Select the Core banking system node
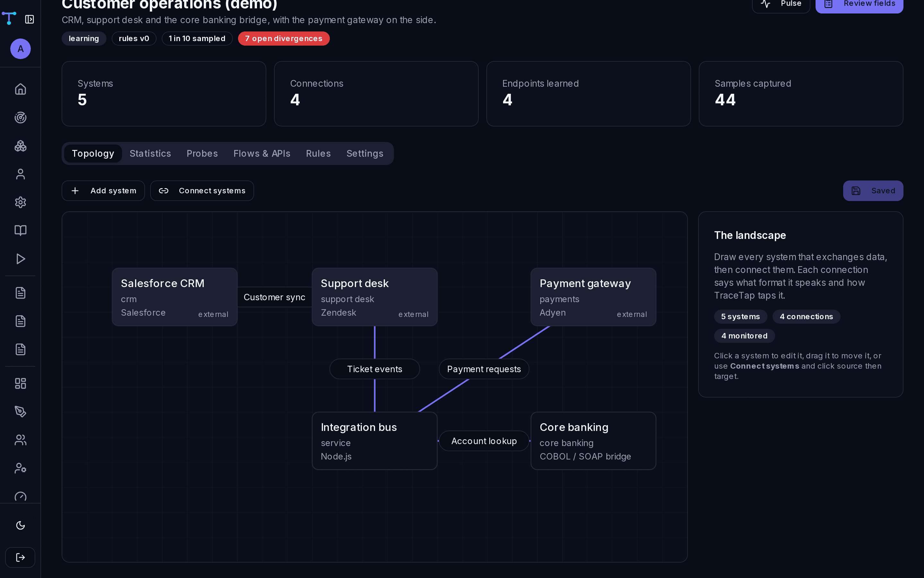Screen dimensions: 924x578 [x=593, y=441]
